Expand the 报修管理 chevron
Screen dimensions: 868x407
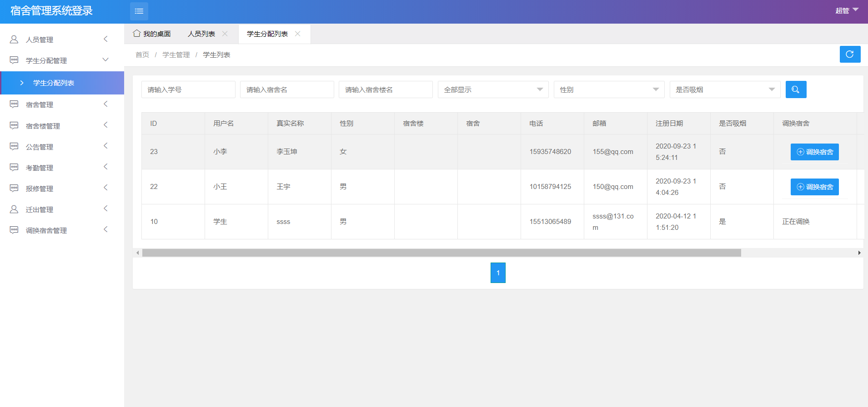tap(105, 188)
